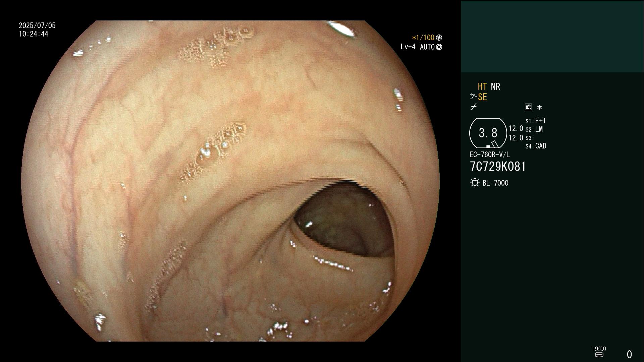Select the yellow SE label
This screenshot has width=644, height=362.
tap(482, 97)
